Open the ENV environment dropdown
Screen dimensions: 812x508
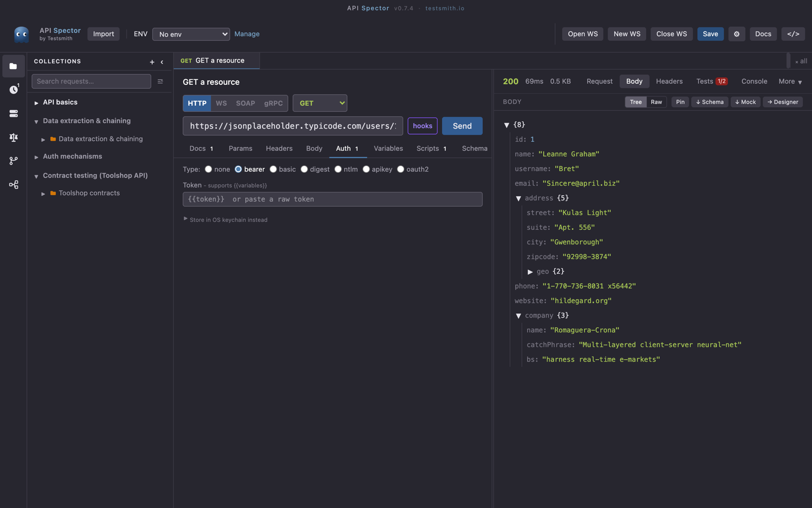(191, 34)
